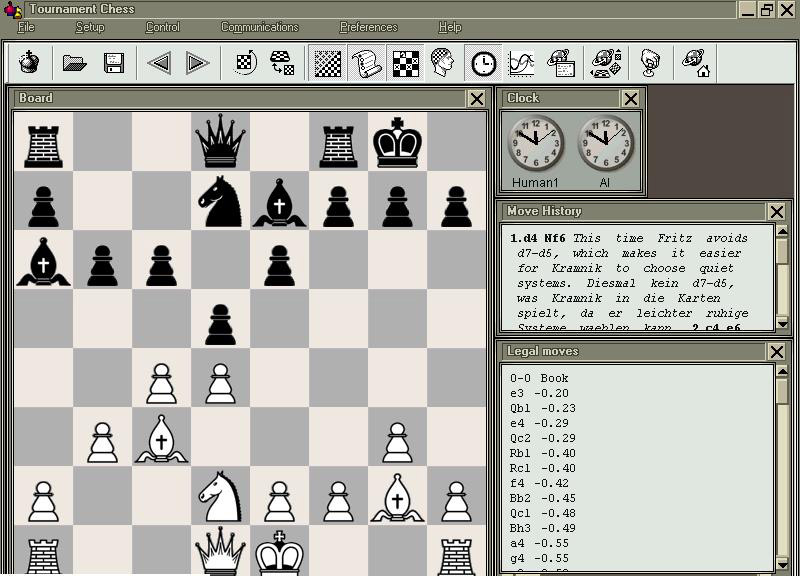Toggle the clock window toolbar button
The height and width of the screenshot is (576, 800).
point(483,63)
